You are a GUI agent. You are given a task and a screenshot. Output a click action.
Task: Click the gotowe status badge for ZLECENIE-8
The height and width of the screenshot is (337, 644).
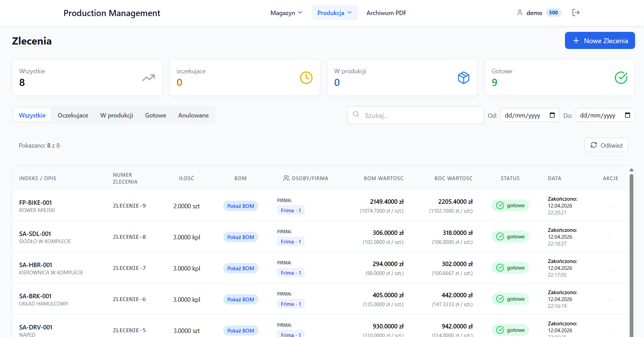[510, 237]
